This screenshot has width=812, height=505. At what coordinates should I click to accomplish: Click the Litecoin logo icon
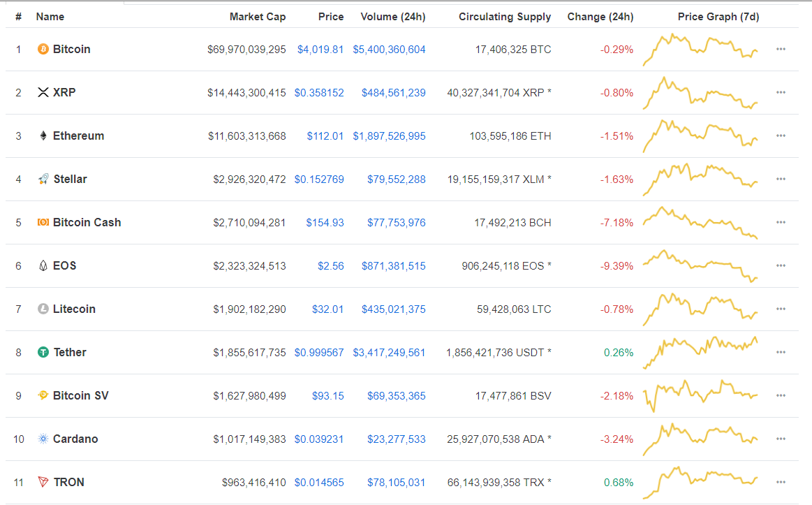point(43,309)
